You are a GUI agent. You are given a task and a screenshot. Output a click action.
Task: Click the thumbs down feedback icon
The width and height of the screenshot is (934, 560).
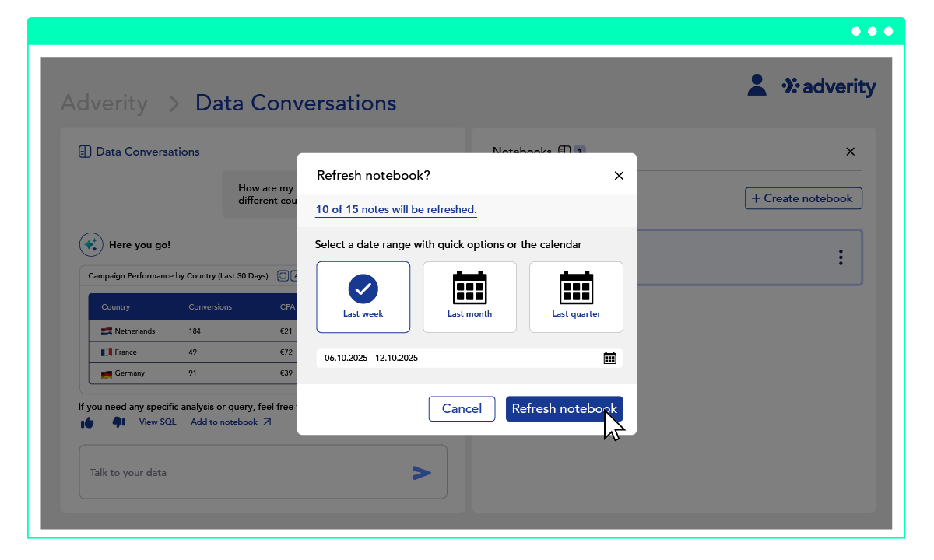coord(118,422)
